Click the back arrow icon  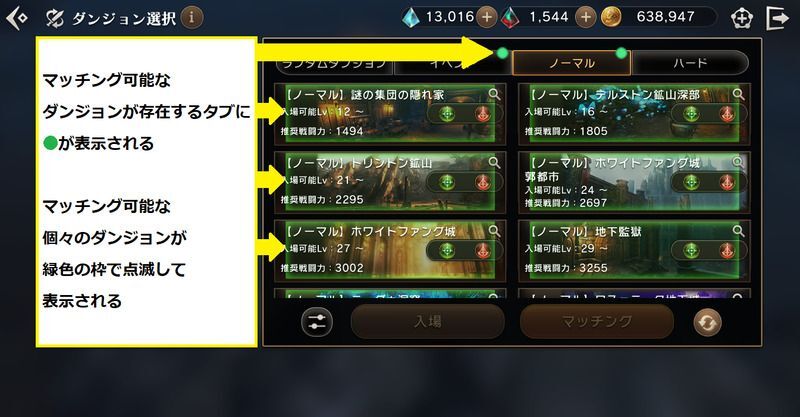point(16,18)
